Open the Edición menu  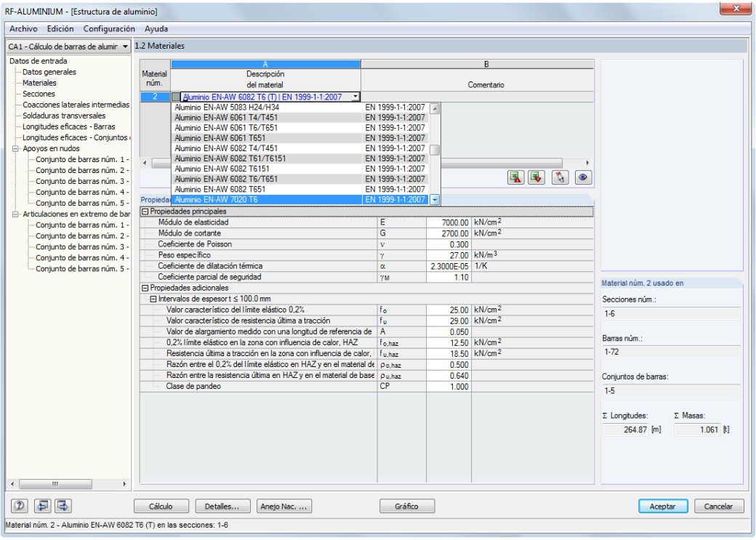click(60, 29)
